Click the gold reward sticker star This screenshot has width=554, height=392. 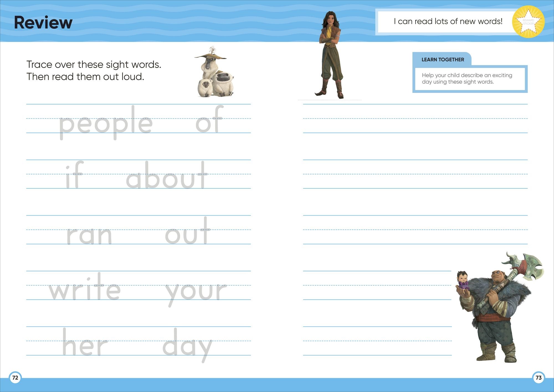(x=528, y=22)
